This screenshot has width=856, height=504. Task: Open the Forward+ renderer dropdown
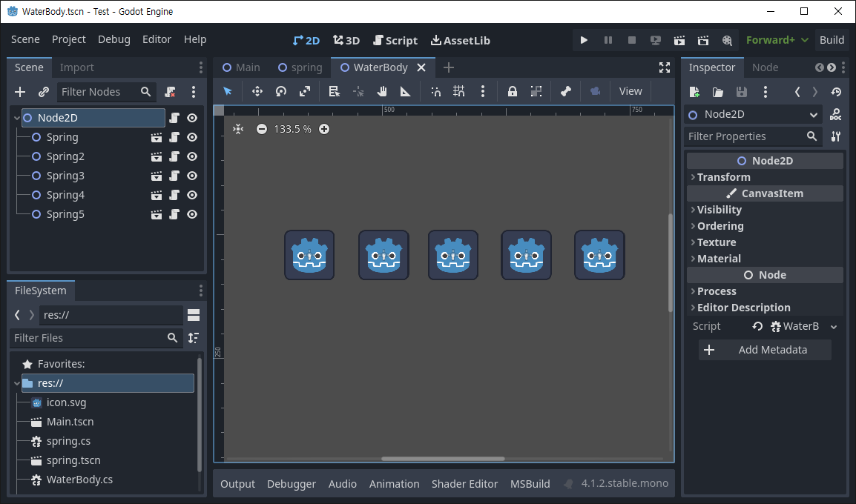(777, 40)
